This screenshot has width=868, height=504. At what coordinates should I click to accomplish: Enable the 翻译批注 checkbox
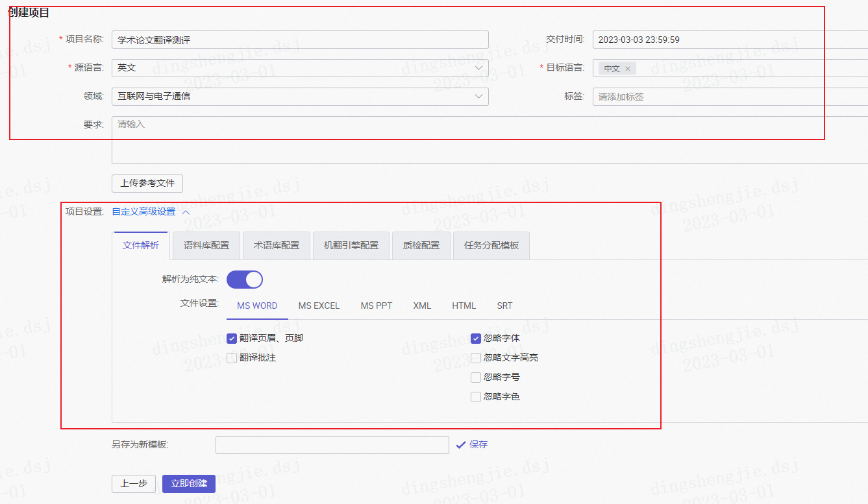click(232, 357)
